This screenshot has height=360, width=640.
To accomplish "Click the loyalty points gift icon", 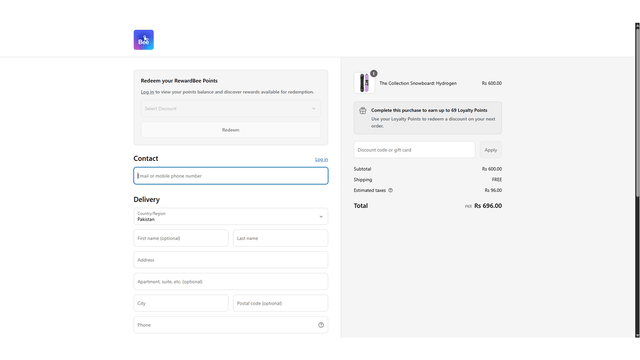I will tap(362, 111).
